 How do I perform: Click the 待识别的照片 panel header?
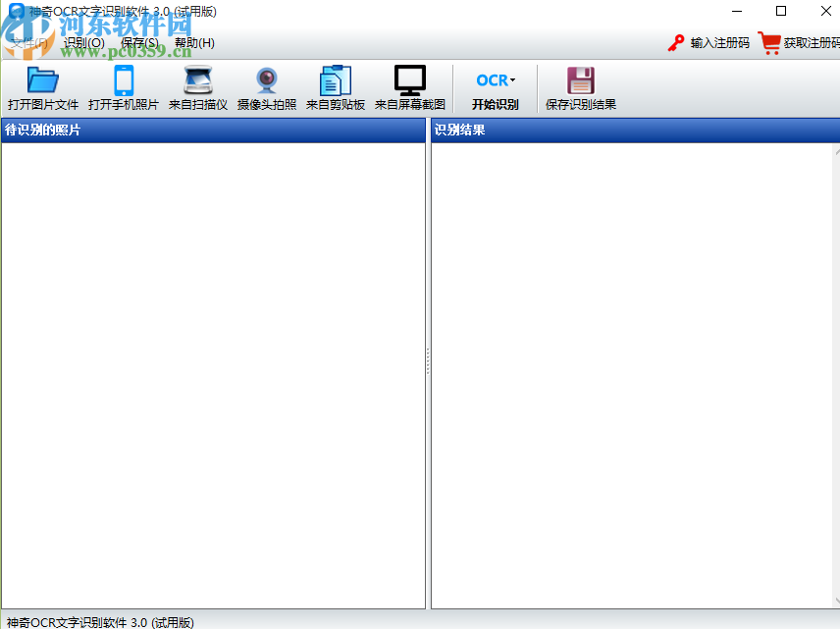[213, 131]
